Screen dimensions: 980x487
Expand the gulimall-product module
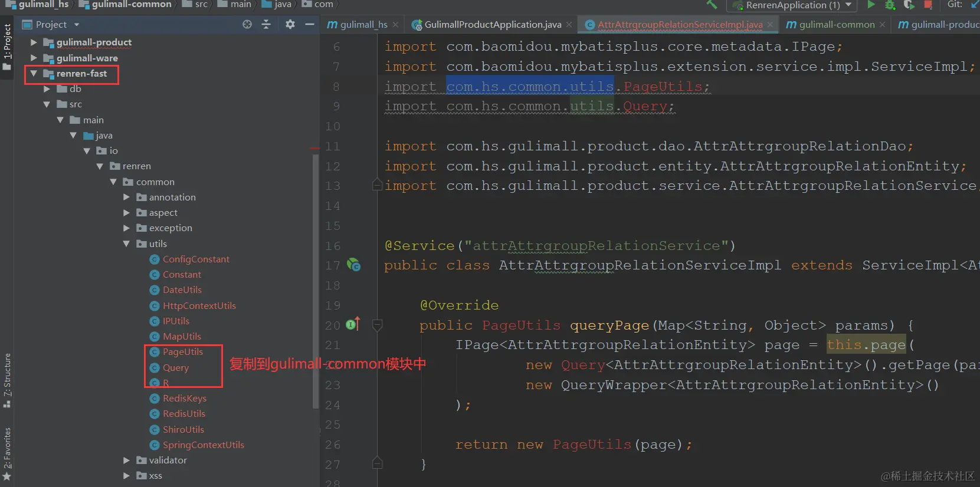[x=34, y=42]
